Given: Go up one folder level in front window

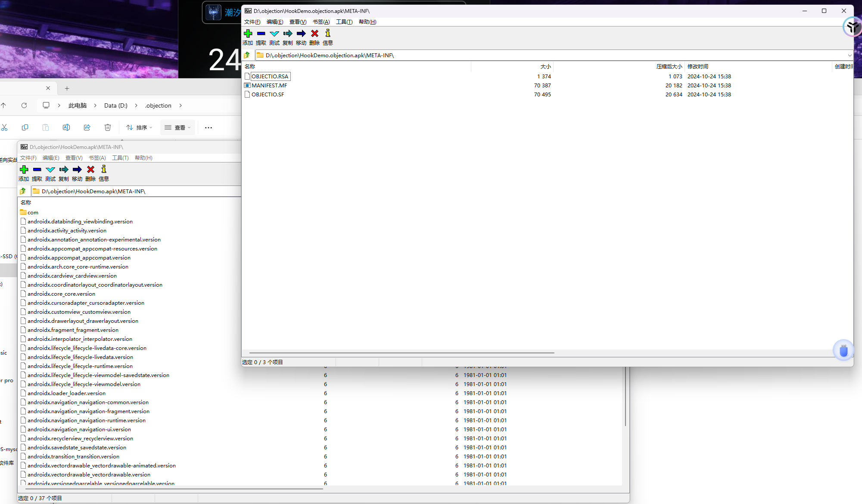Looking at the screenshot, I should tap(247, 55).
